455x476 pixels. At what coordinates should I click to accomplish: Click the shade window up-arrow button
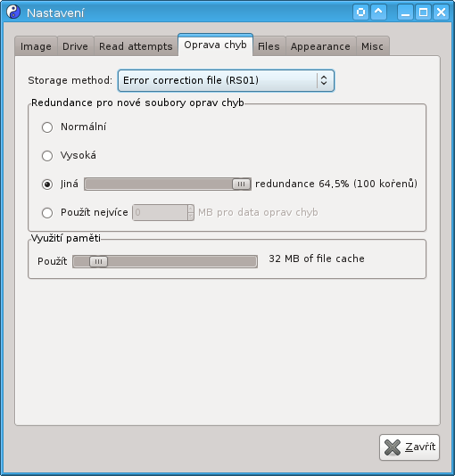tap(378, 12)
